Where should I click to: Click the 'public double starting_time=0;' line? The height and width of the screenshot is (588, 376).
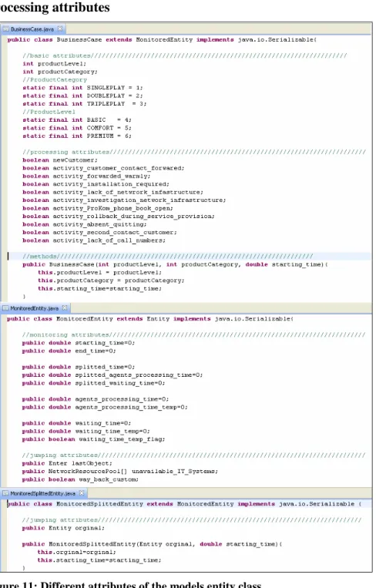tap(79, 343)
